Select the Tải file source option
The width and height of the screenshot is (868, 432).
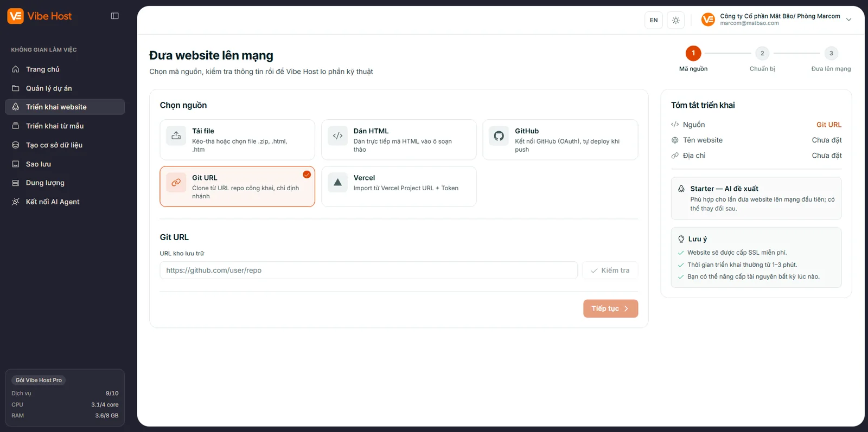[x=237, y=140]
